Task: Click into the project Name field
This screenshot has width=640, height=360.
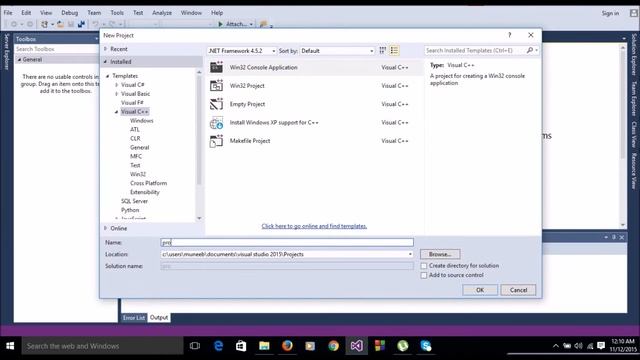Action: pos(287,242)
